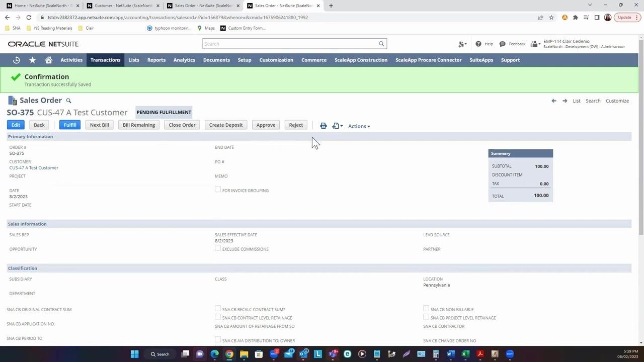Switch to Customer - NetSuite browser tab
The width and height of the screenshot is (644, 362).
point(123,6)
